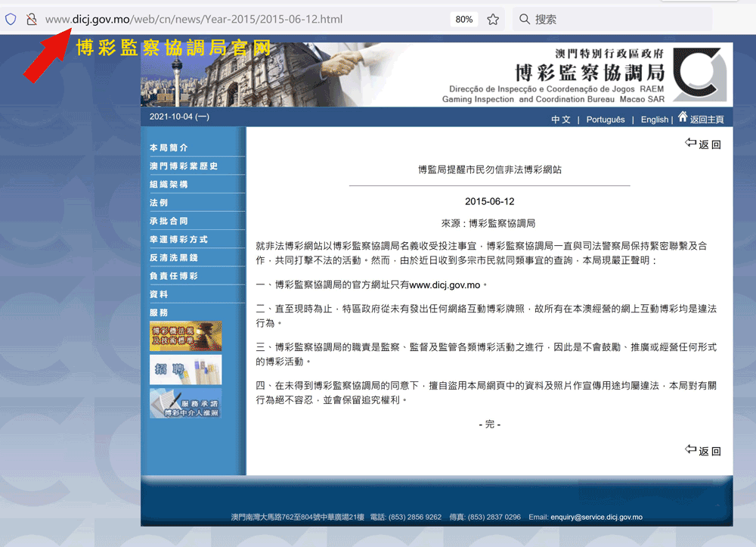The width and height of the screenshot is (756, 547).
Task: Open 澳門博彩業歷史 menu item
Action: 184,166
